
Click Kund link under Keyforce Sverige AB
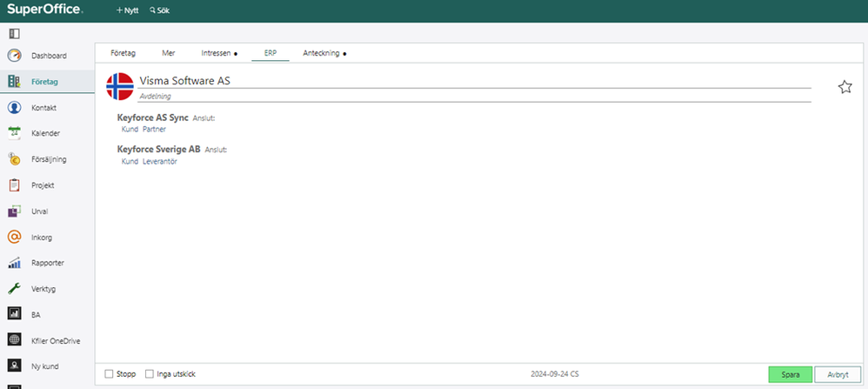[130, 161]
